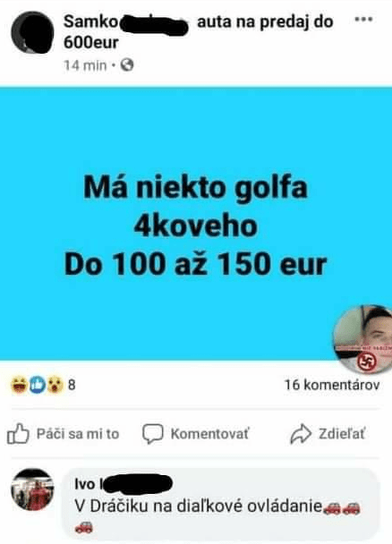Click the laughing reaction emoji
The image size is (392, 544).
(19, 385)
